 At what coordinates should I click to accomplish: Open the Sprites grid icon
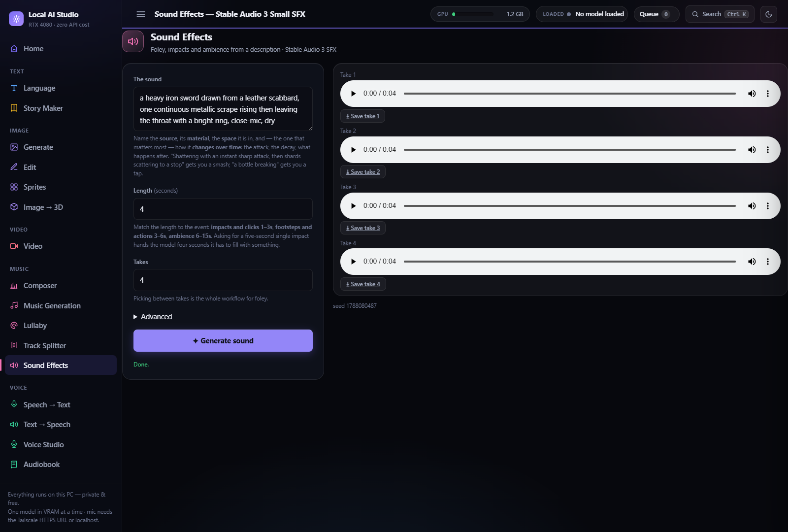[14, 187]
